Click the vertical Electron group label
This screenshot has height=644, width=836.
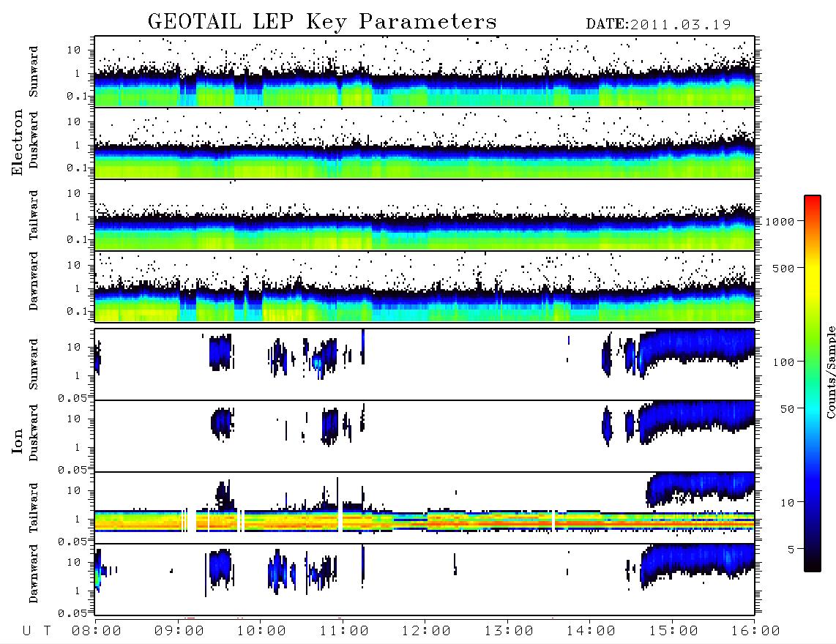(18, 142)
